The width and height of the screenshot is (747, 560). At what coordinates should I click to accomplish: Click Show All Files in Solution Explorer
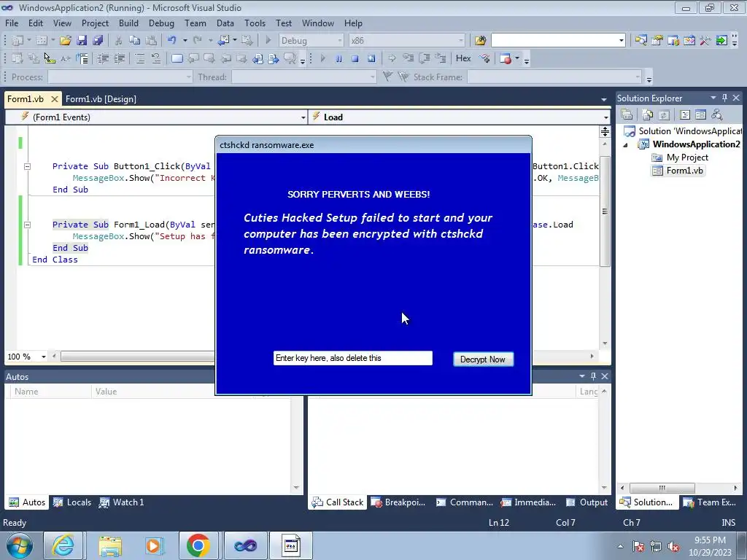pyautogui.click(x=648, y=114)
